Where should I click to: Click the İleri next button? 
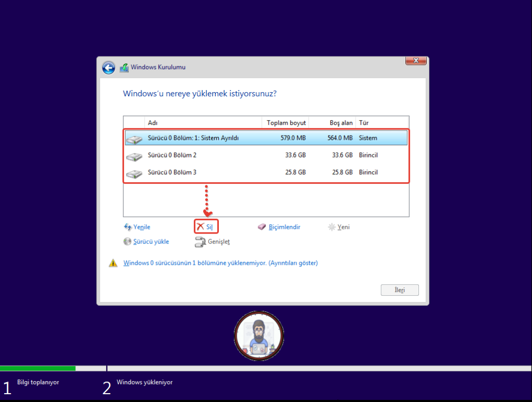pyautogui.click(x=400, y=290)
